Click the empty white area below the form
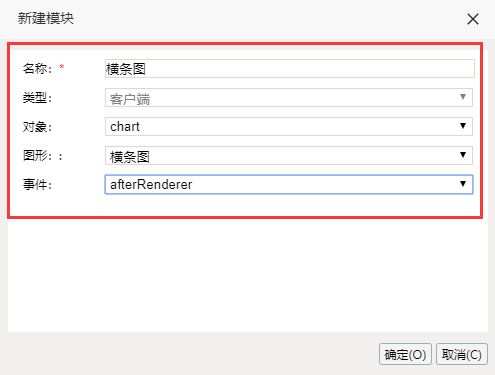 coord(248,275)
